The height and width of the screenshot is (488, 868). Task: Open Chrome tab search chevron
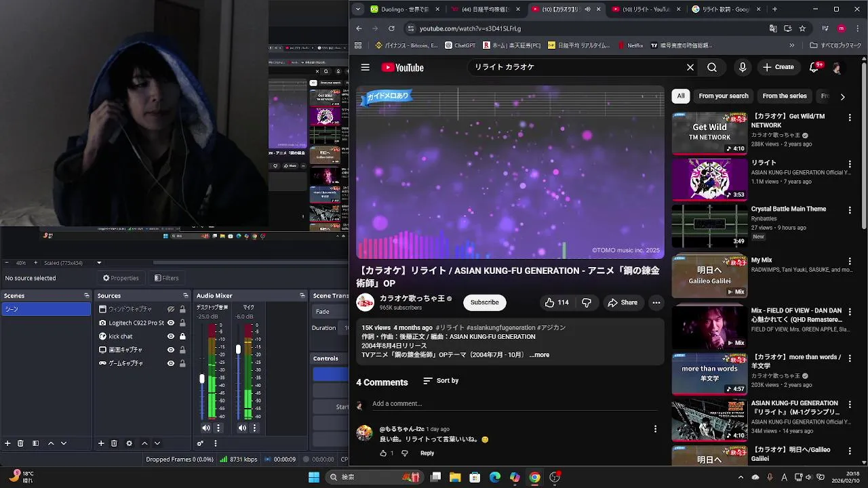(358, 9)
